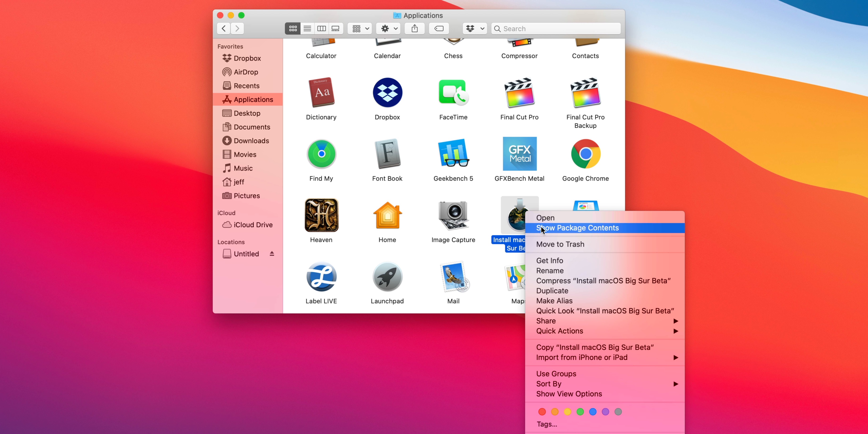Open the Dropbox app icon
The height and width of the screenshot is (434, 868).
click(387, 93)
